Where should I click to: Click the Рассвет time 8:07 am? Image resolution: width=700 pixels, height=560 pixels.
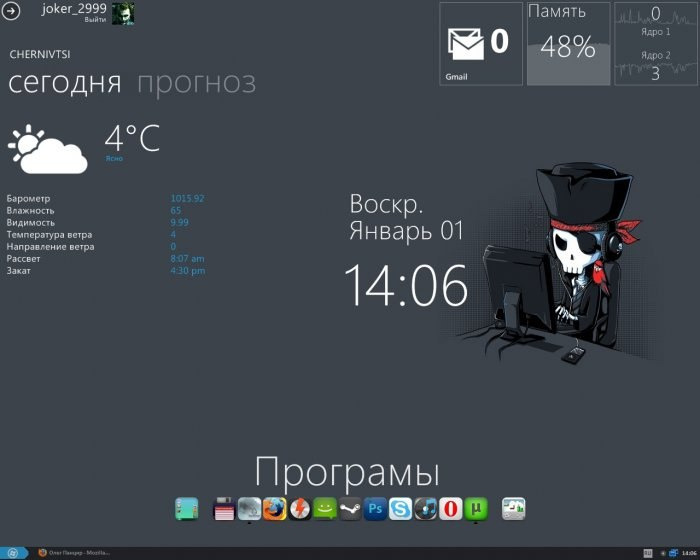coord(187,259)
